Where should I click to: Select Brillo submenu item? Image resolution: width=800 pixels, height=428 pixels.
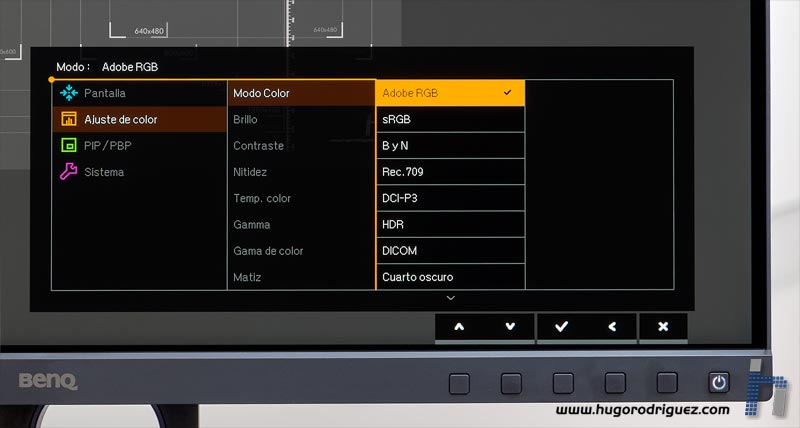[301, 119]
